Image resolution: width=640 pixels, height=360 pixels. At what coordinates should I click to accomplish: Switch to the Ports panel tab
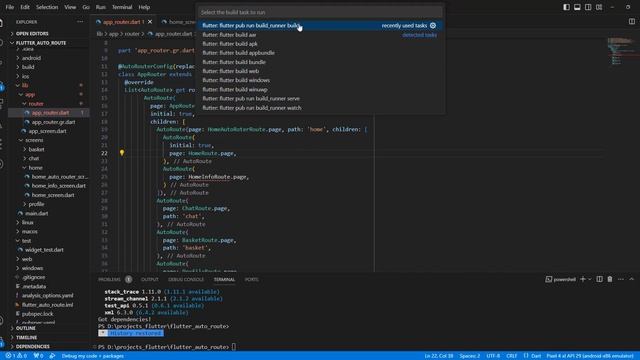251,279
